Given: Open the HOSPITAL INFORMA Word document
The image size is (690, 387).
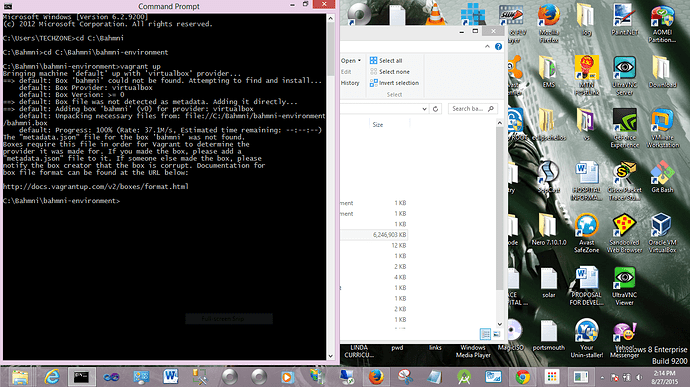Looking at the screenshot, I should (587, 181).
